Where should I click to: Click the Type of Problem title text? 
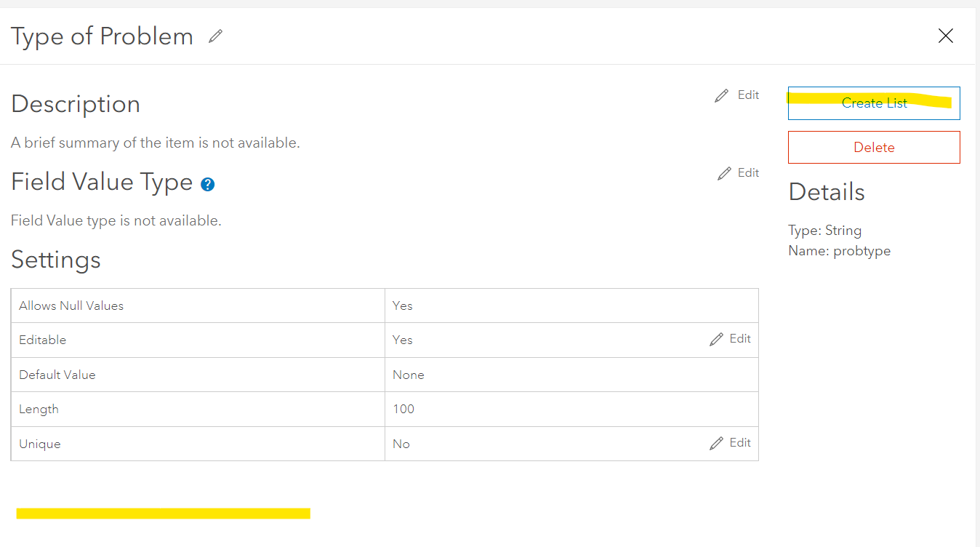[102, 36]
